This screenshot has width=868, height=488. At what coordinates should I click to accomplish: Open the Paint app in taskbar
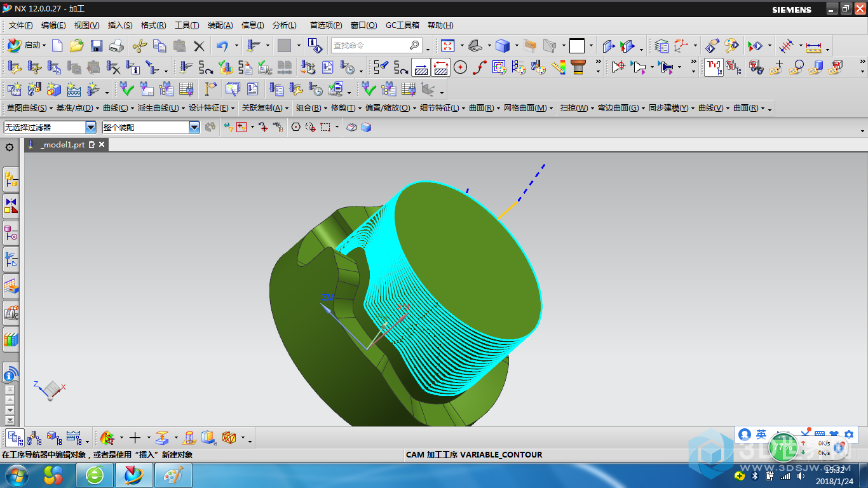[x=172, y=475]
